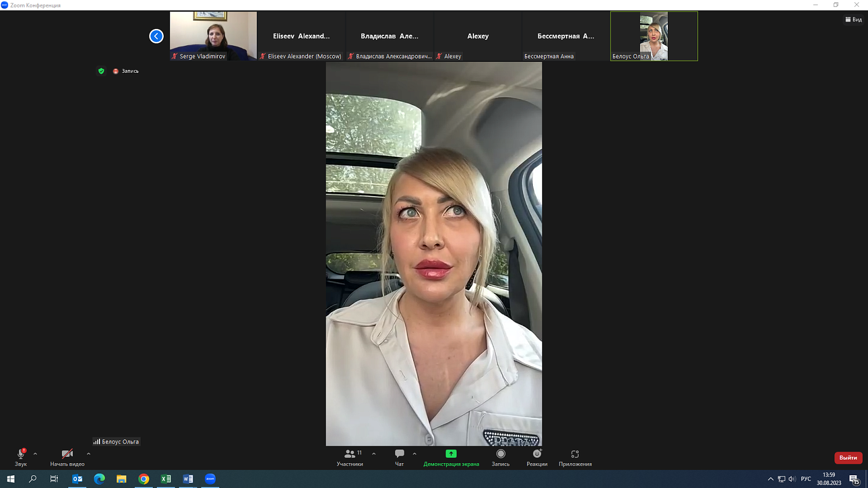Select the Alexey participant tile
Viewport: 868px width, 488px height.
pos(478,36)
